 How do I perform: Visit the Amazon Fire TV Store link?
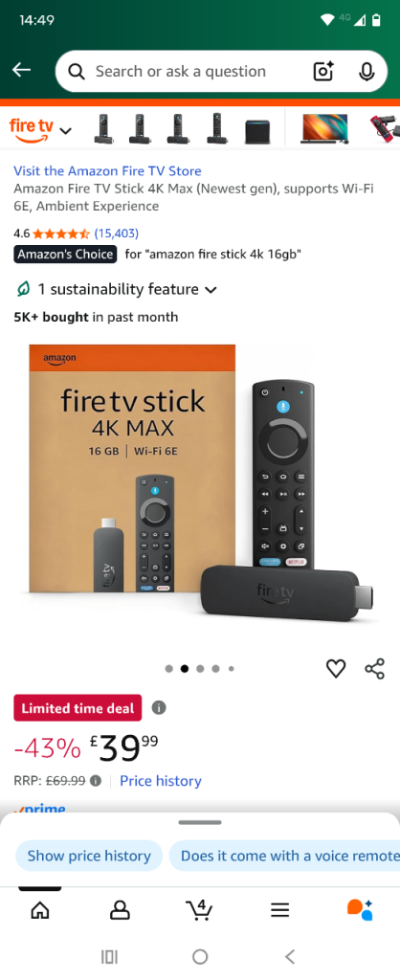click(x=107, y=170)
